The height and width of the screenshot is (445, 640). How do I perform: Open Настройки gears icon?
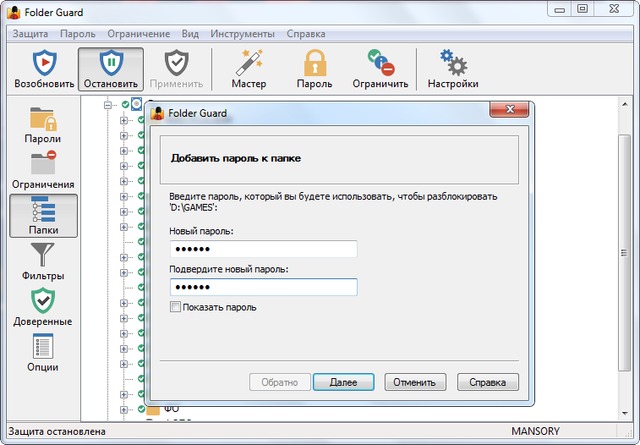coord(453,69)
